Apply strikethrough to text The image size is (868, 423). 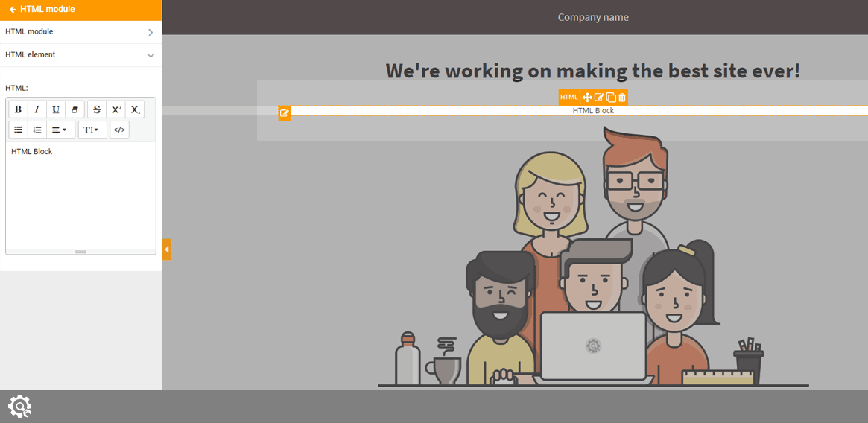(97, 109)
